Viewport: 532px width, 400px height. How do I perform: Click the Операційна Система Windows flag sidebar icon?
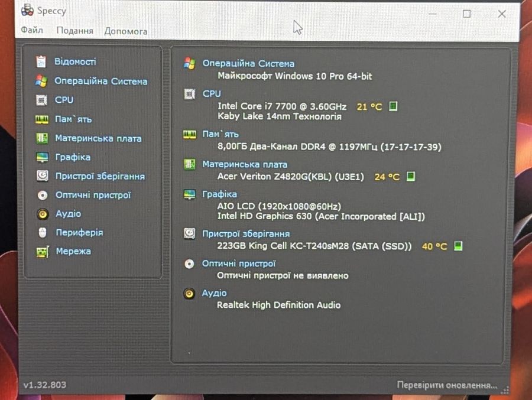41,81
